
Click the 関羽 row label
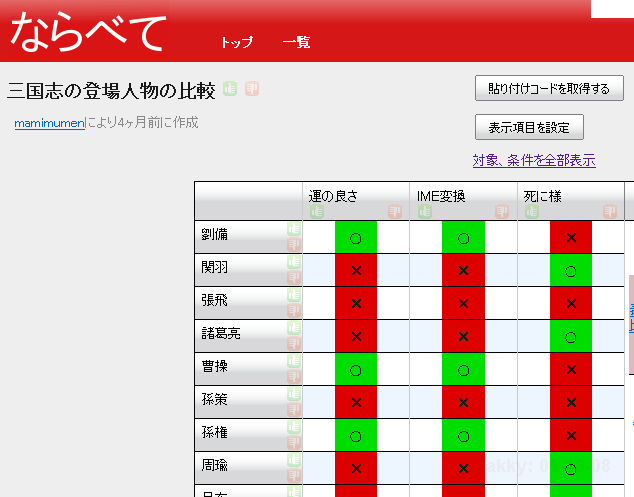point(215,267)
